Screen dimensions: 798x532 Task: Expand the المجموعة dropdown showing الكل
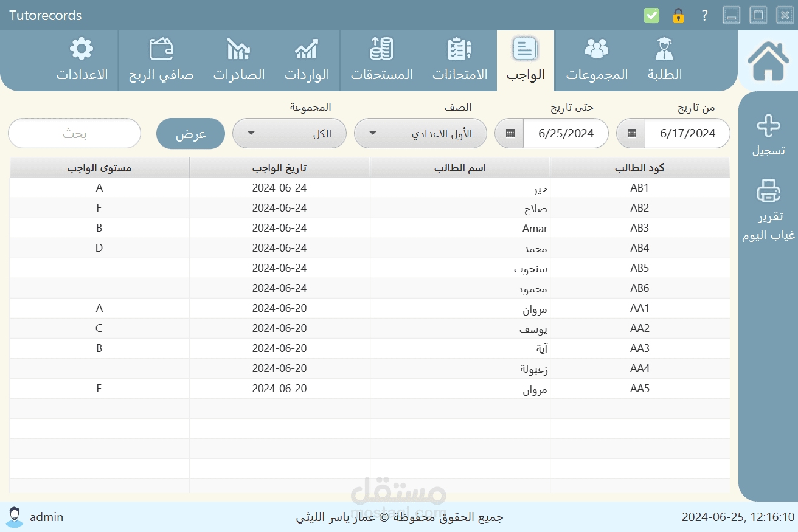pyautogui.click(x=290, y=133)
